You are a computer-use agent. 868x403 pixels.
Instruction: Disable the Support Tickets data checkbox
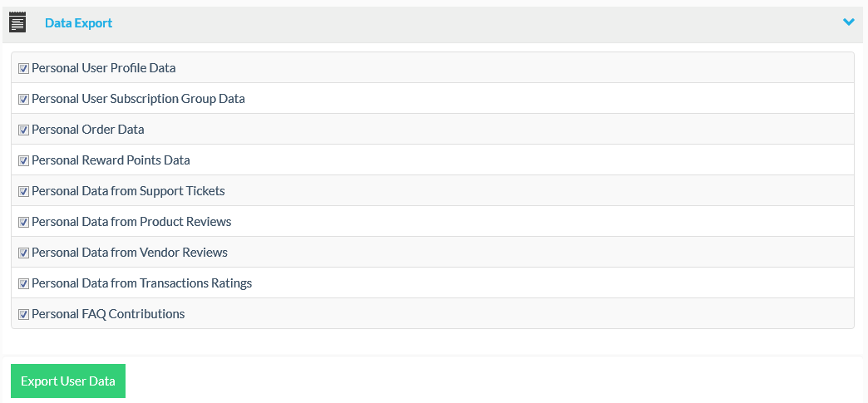pos(23,191)
